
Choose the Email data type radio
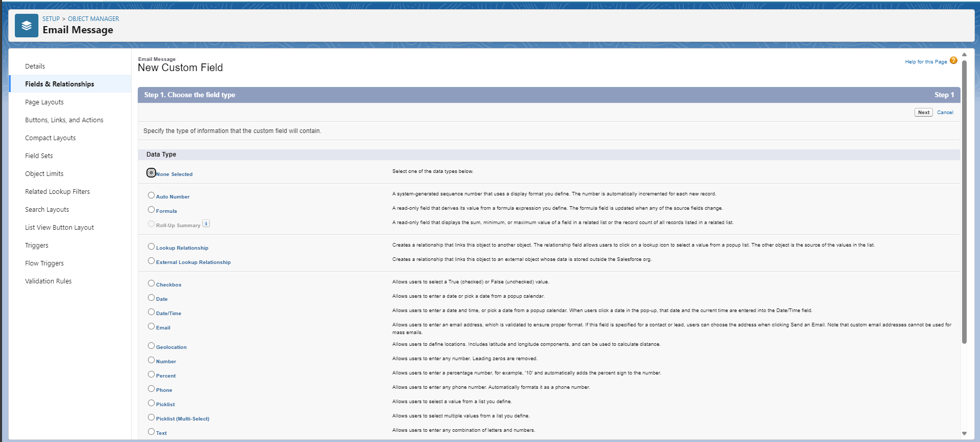point(151,326)
